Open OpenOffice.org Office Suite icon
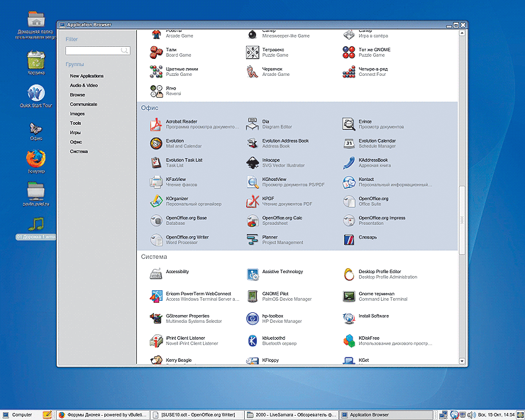 [348, 201]
